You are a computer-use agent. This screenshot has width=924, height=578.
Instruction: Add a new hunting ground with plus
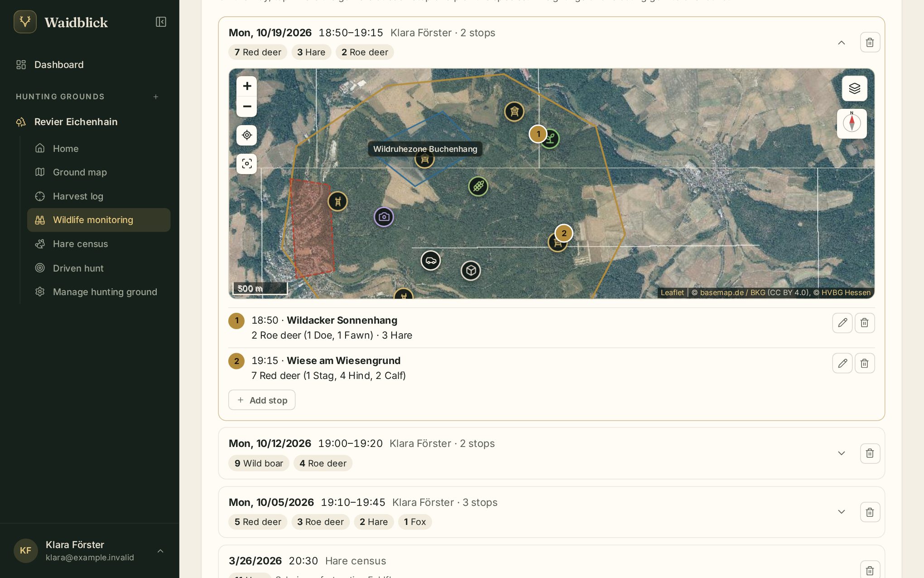156,97
